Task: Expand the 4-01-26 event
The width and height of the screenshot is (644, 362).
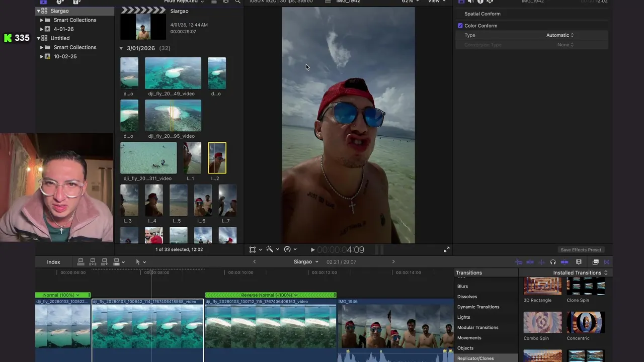Action: click(42, 29)
